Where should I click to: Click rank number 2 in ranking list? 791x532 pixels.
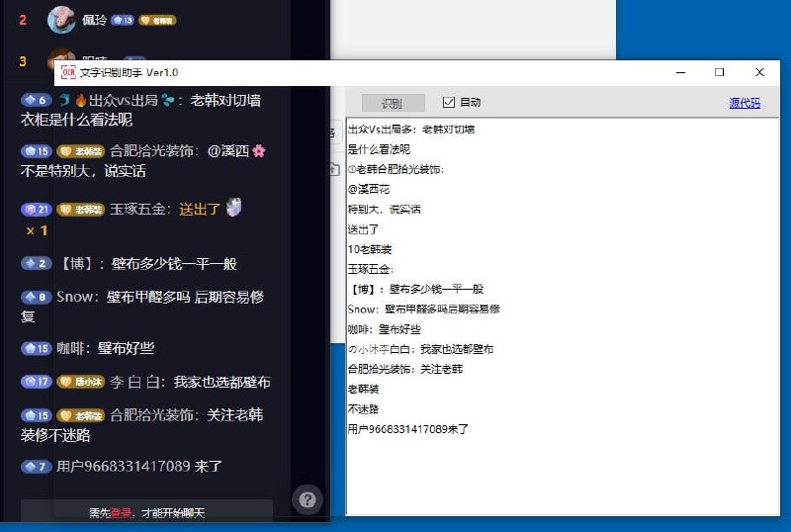(23, 20)
